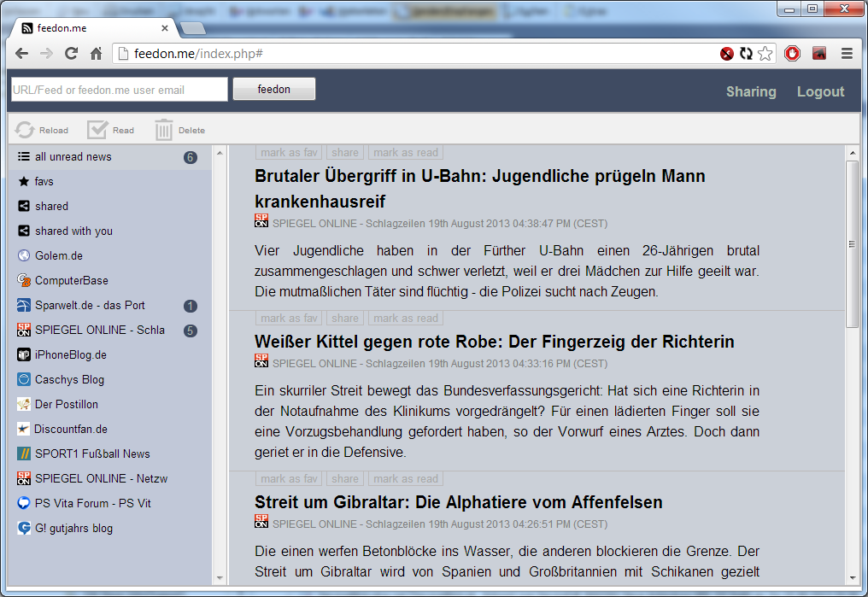Click the red extension icon beside the menu

point(819,54)
